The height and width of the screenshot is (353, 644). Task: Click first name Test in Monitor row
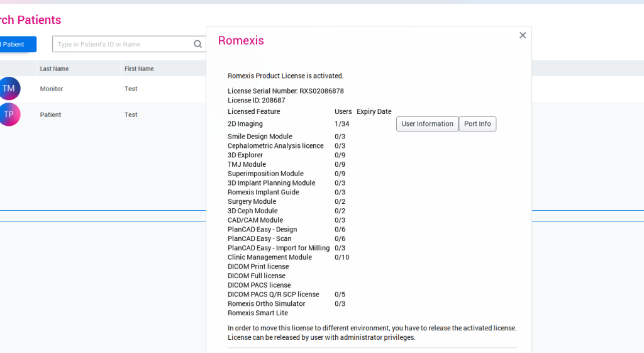pyautogui.click(x=131, y=89)
